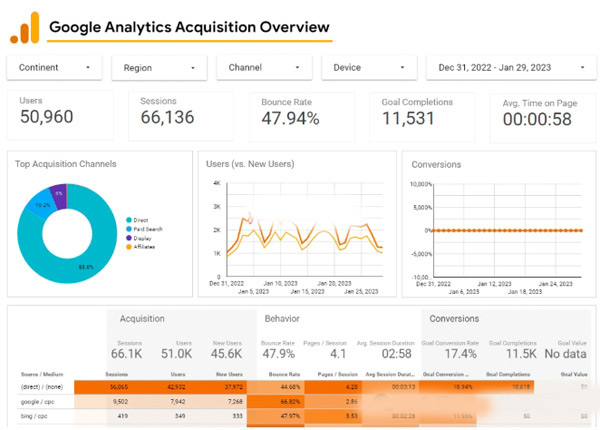Select the purple Display donut segment
This screenshot has height=430, width=600.
pyautogui.click(x=59, y=194)
